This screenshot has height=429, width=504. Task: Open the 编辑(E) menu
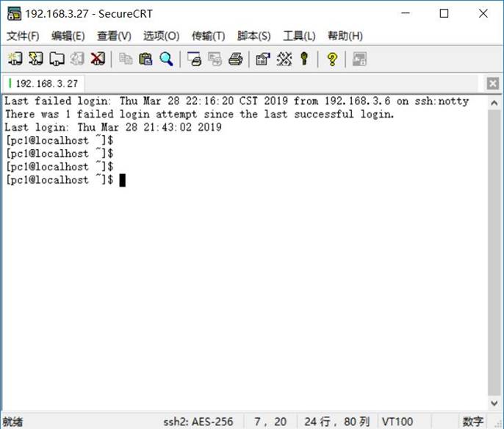(68, 36)
